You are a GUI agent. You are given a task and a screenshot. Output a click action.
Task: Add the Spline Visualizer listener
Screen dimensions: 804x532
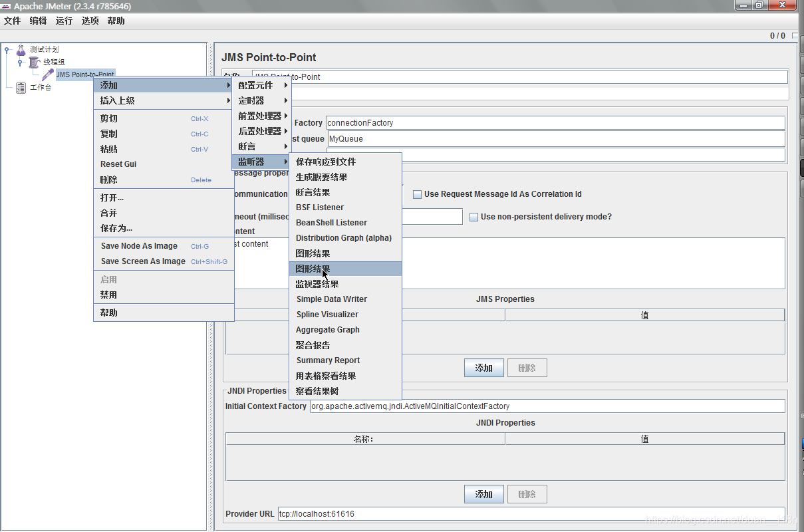click(346, 315)
